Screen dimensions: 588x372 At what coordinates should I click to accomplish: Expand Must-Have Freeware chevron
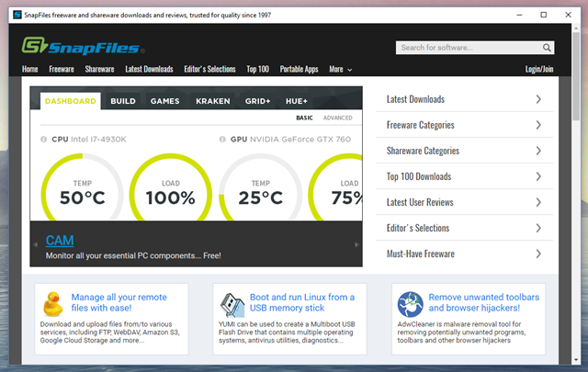(x=538, y=254)
